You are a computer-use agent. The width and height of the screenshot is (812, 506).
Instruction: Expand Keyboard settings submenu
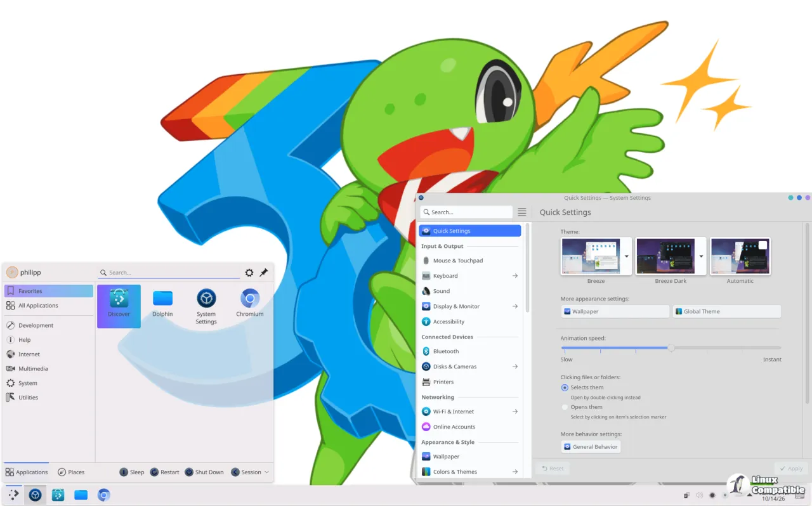(514, 276)
